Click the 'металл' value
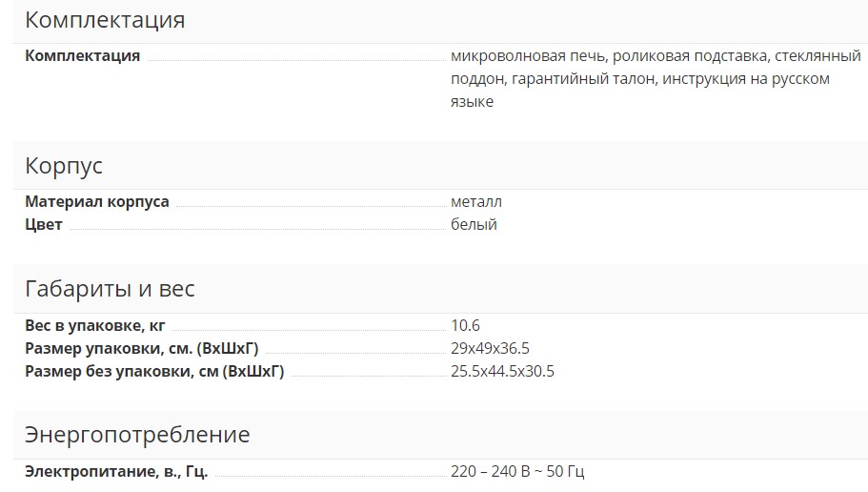Screen dimensions: 868x492 [476, 202]
